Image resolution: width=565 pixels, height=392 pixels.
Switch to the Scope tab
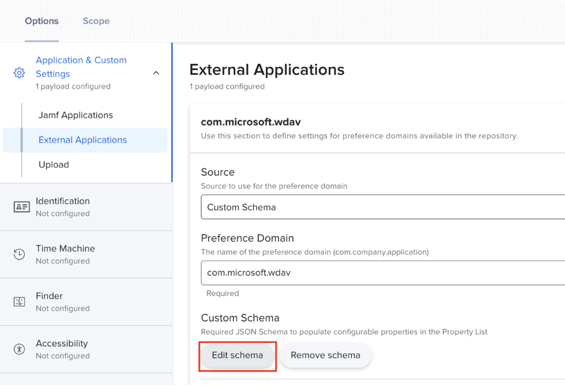(x=96, y=21)
